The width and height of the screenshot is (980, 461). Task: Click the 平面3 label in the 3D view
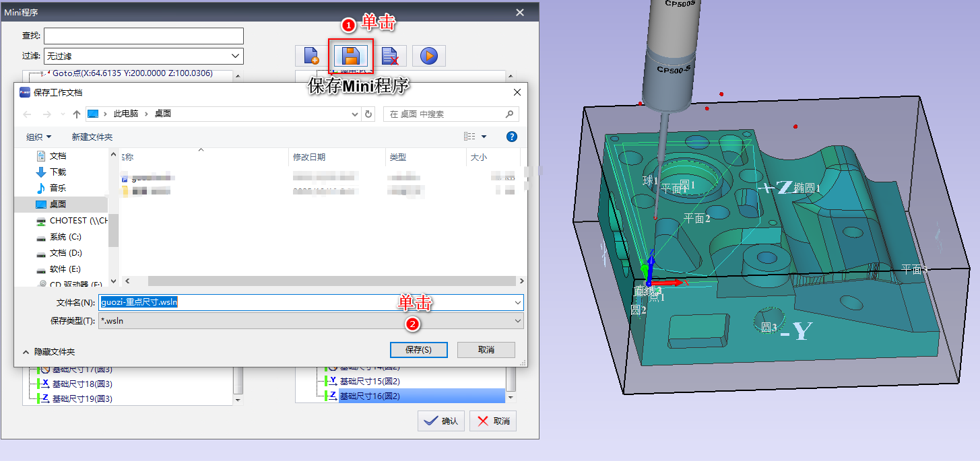click(915, 269)
